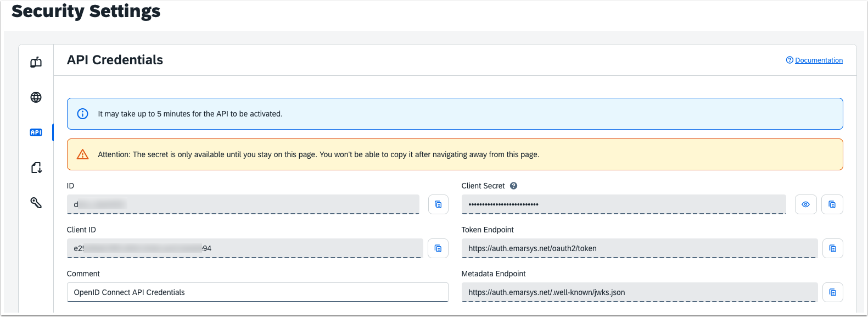Open the top sidebar section icon
The image size is (868, 317).
pos(36,62)
